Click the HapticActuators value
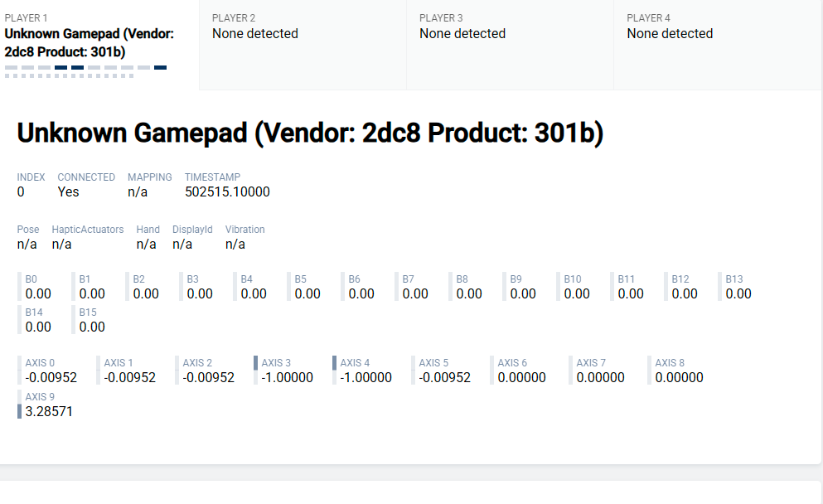Image resolution: width=823 pixels, height=504 pixels. [61, 244]
